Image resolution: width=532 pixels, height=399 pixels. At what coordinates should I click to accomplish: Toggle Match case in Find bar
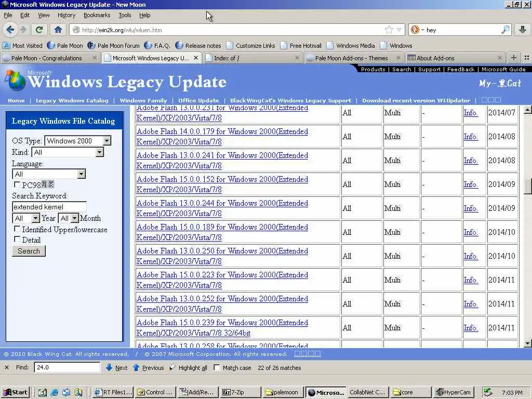(x=217, y=368)
